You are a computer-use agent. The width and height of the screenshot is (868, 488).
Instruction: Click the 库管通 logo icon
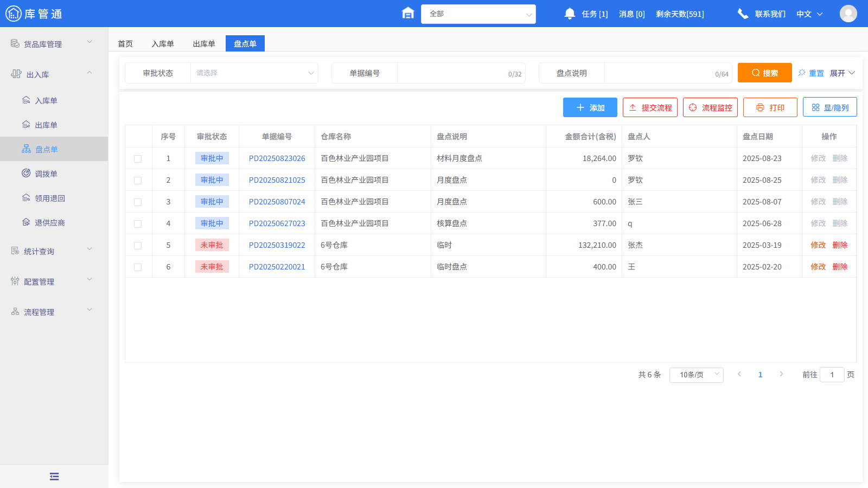click(14, 14)
